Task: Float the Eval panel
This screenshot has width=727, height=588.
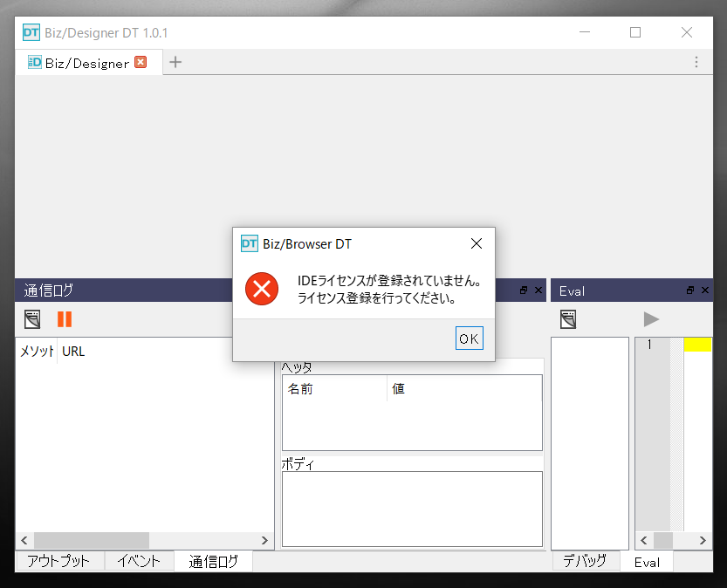Action: tap(690, 290)
